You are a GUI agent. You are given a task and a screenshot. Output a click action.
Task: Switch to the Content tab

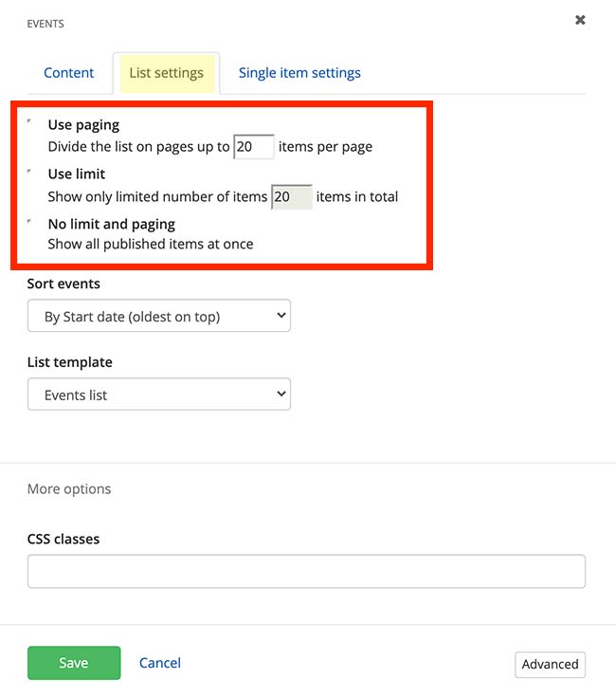pos(69,73)
